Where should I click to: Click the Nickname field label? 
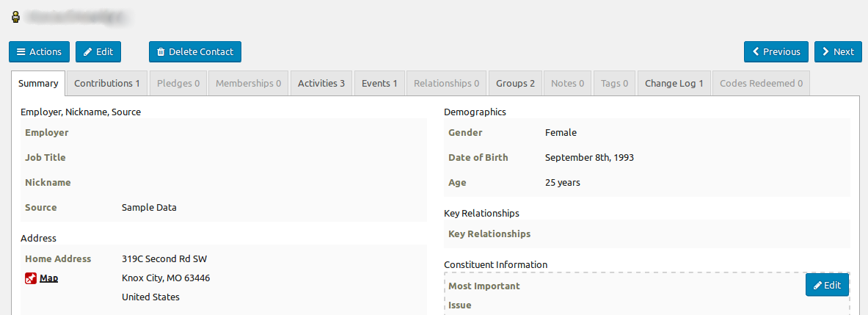coord(48,182)
